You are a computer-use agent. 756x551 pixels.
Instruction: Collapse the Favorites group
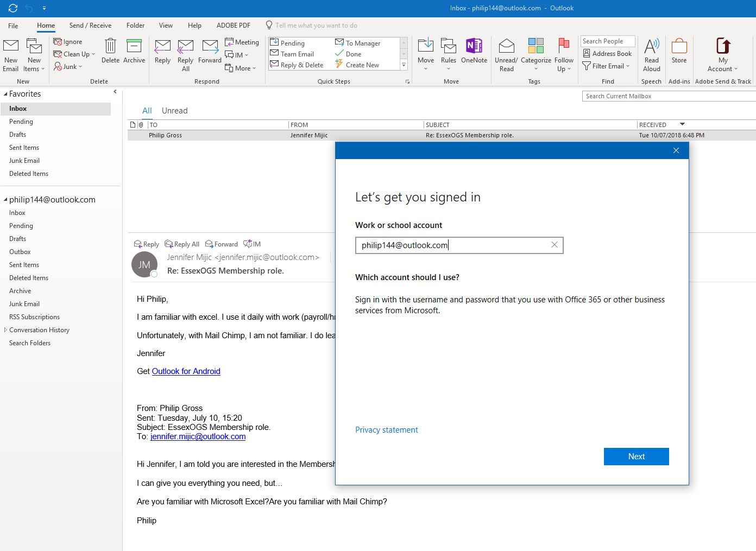[5, 94]
